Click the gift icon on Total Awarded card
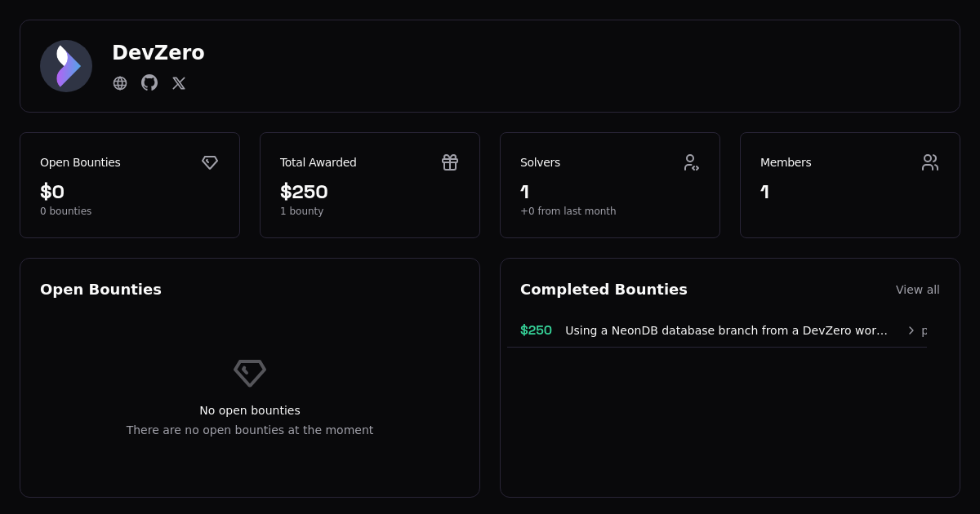The height and width of the screenshot is (514, 980). click(x=450, y=162)
